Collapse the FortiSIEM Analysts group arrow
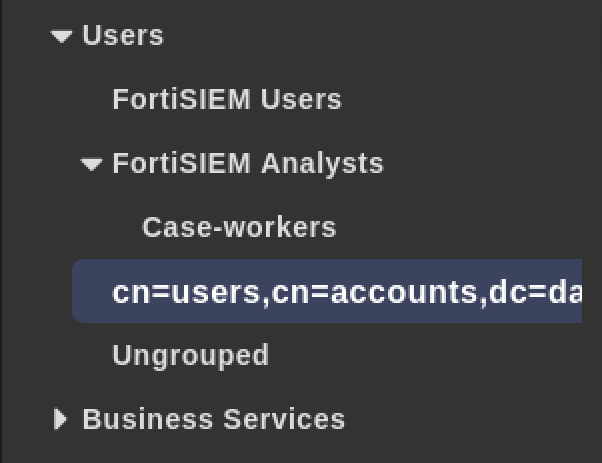The height and width of the screenshot is (463, 602). point(92,164)
